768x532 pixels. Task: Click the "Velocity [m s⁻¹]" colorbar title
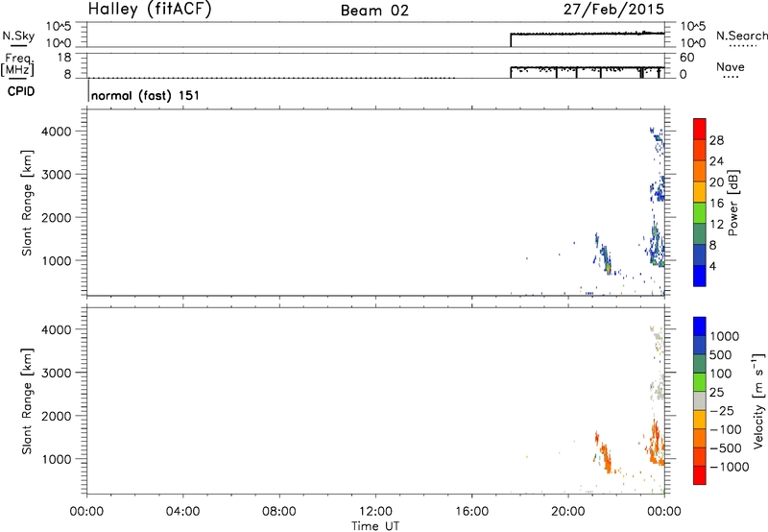[758, 400]
